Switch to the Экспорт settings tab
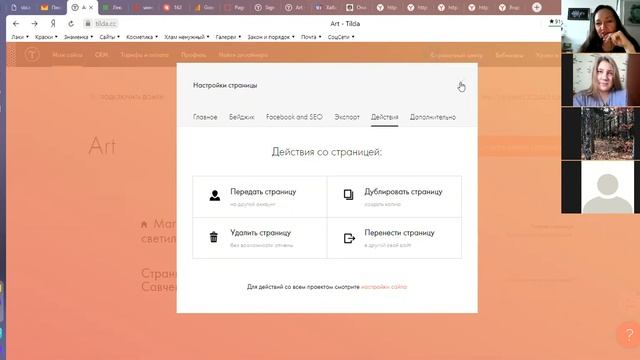This screenshot has width=640, height=360. 347,117
